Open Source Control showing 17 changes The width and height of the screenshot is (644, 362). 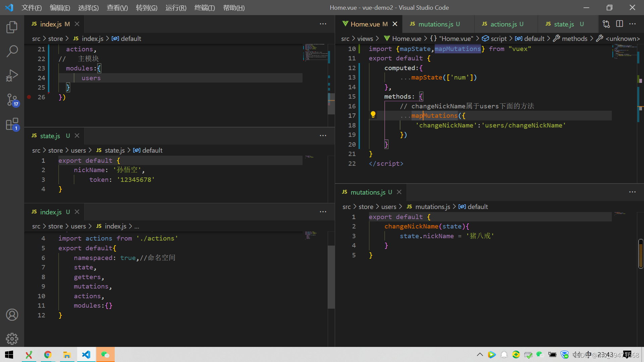12,100
